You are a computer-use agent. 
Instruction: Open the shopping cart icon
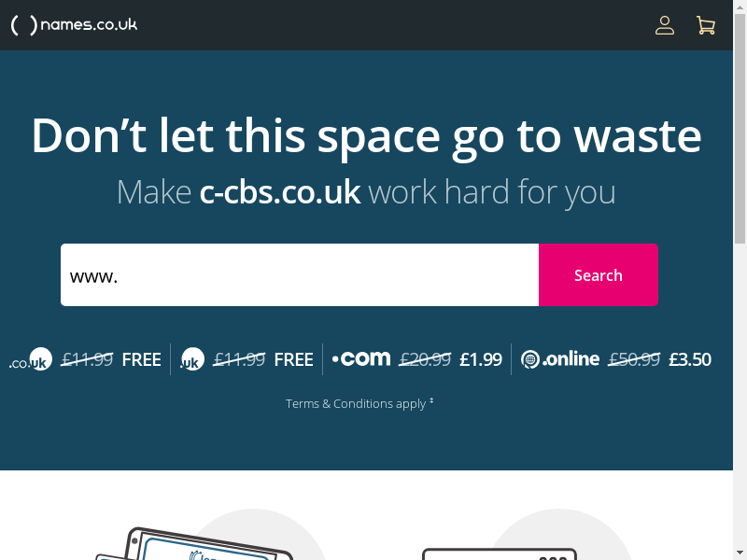point(706,25)
